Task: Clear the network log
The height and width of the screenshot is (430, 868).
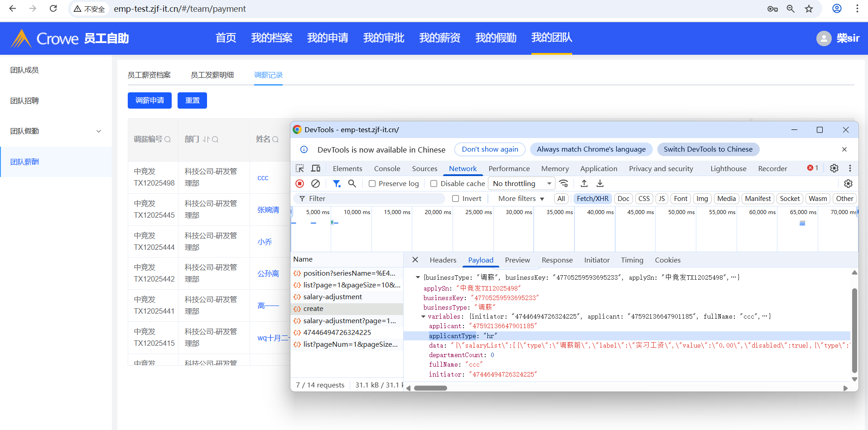Action: pyautogui.click(x=316, y=183)
